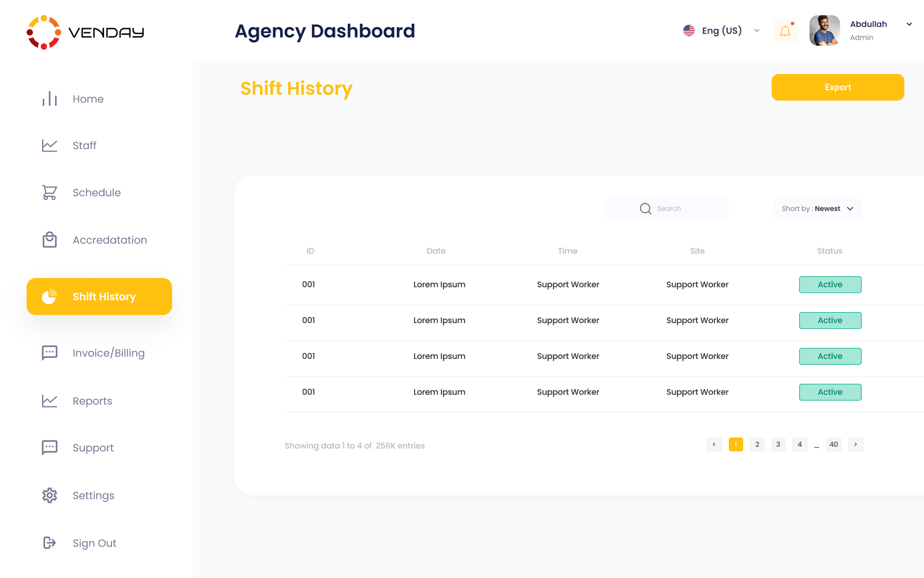Open the Eng (US) language dropdown

point(721,30)
